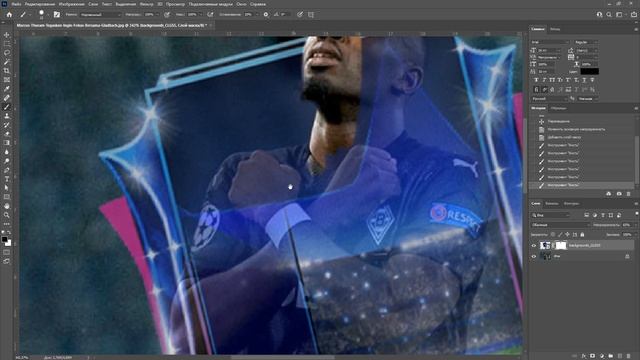Open the language dropdown in Character panel
This screenshot has width=640, height=360.
[x=549, y=99]
